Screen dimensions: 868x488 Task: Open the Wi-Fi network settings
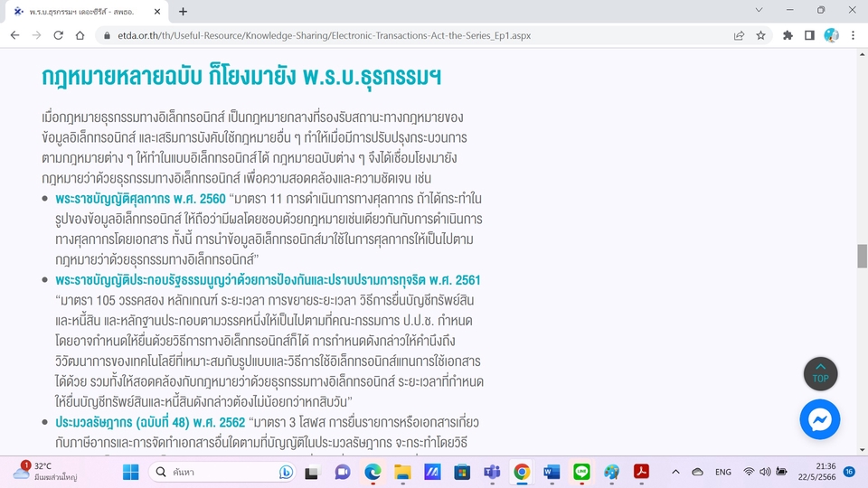pos(749,472)
